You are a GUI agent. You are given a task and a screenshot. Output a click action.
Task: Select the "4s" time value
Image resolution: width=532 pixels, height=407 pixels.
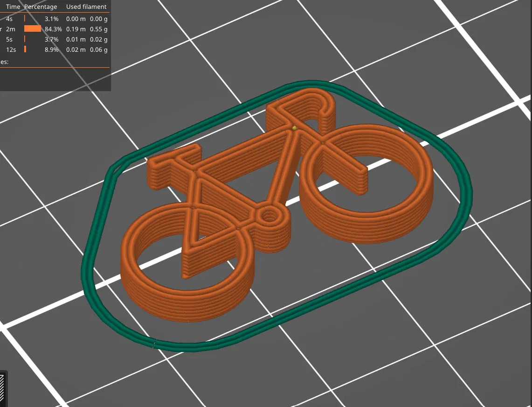pos(9,19)
